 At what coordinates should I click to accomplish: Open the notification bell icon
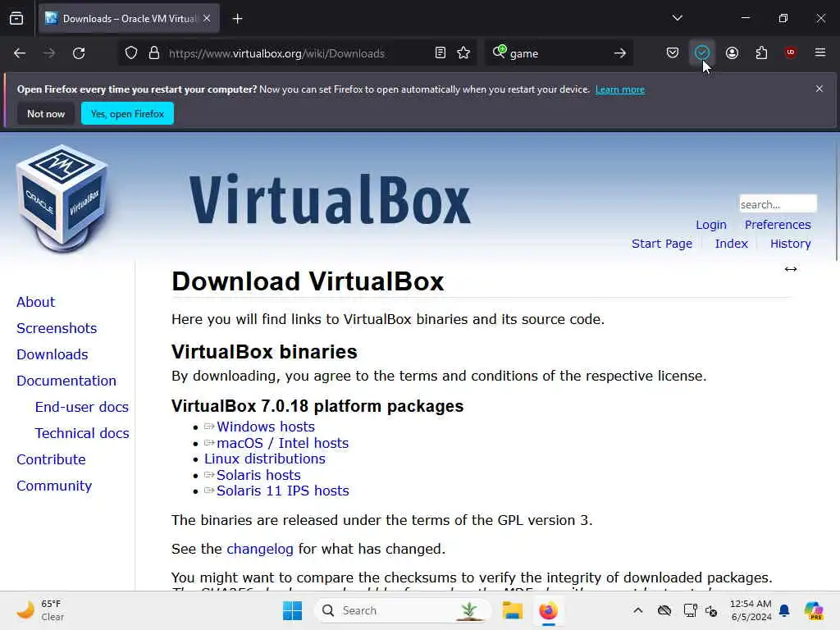click(x=784, y=610)
